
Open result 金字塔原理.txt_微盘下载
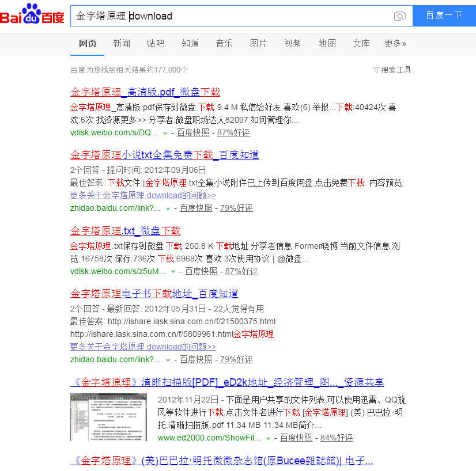pyautogui.click(x=126, y=231)
